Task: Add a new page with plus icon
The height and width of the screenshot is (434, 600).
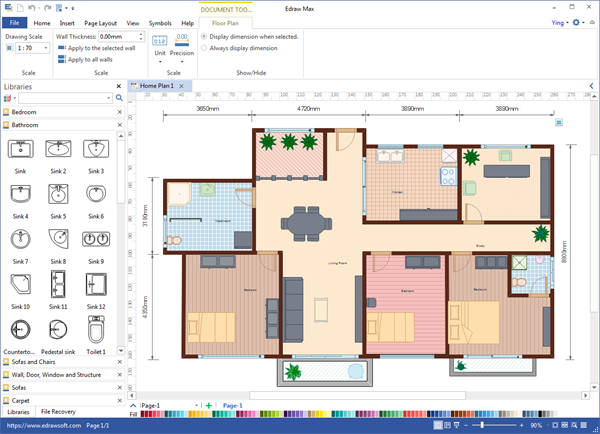Action: (209, 405)
